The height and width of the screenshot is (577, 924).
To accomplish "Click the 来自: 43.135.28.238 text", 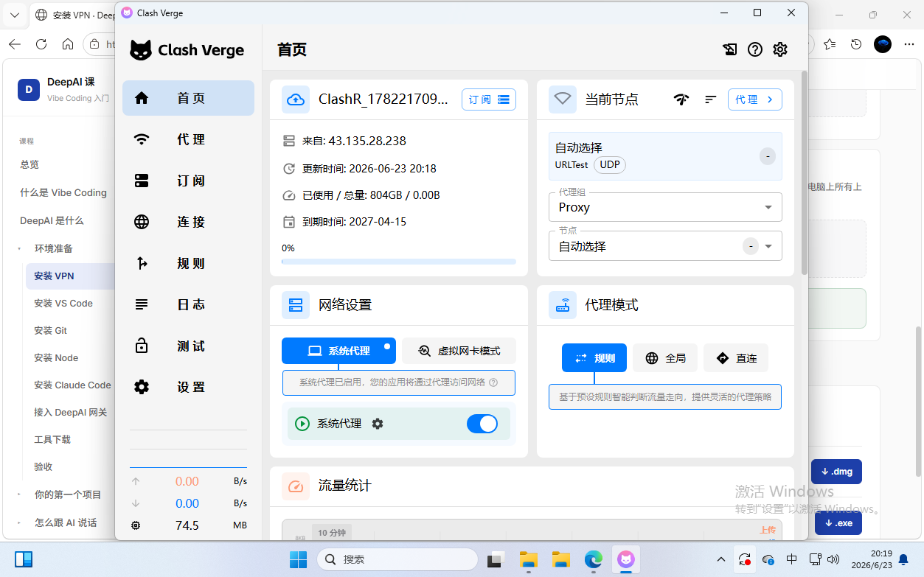I will [x=354, y=141].
